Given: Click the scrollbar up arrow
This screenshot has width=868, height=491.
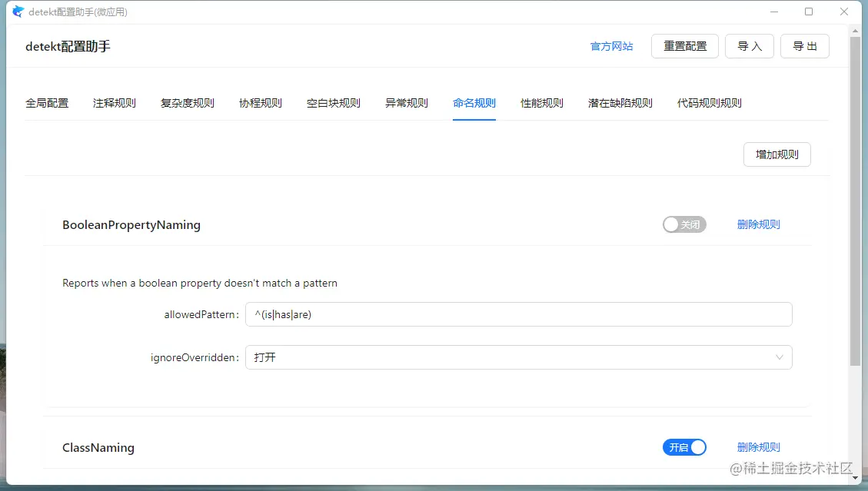Looking at the screenshot, I should click(855, 31).
